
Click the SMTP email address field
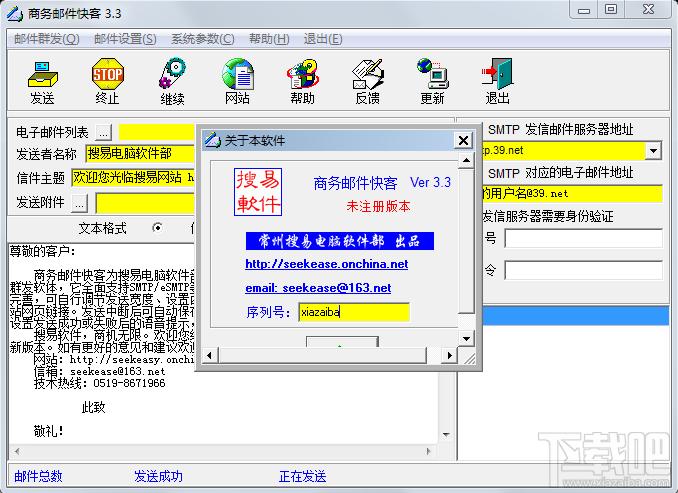coord(572,194)
